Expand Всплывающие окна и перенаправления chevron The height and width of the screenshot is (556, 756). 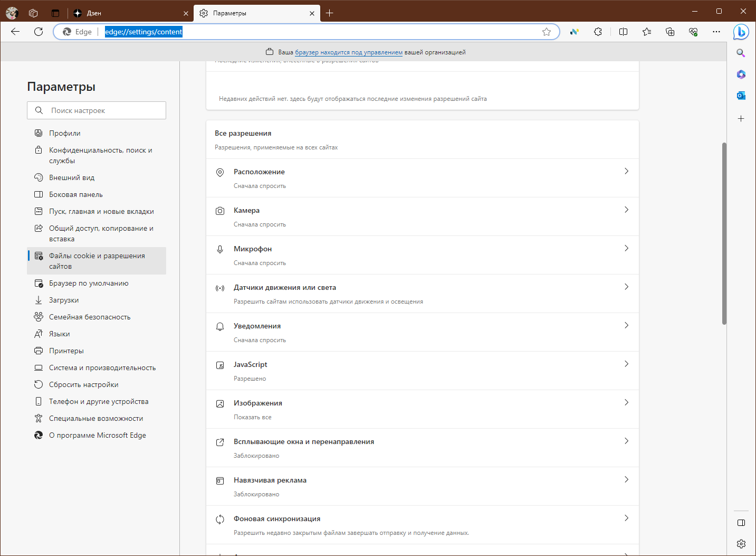tap(626, 441)
